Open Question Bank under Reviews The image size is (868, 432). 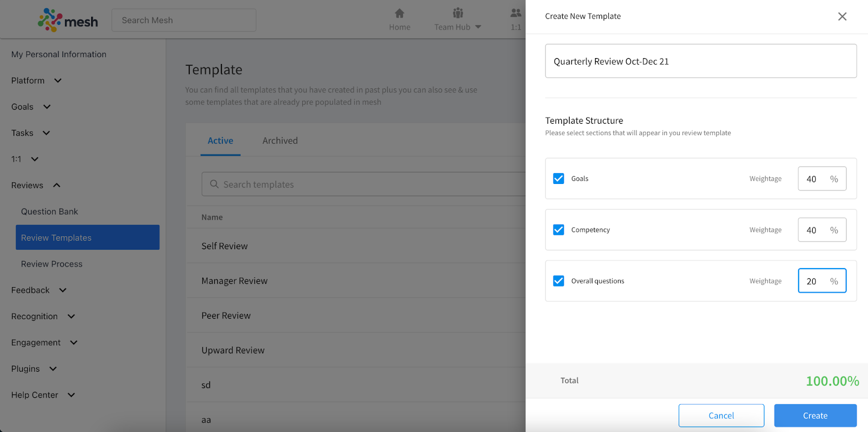tap(49, 212)
